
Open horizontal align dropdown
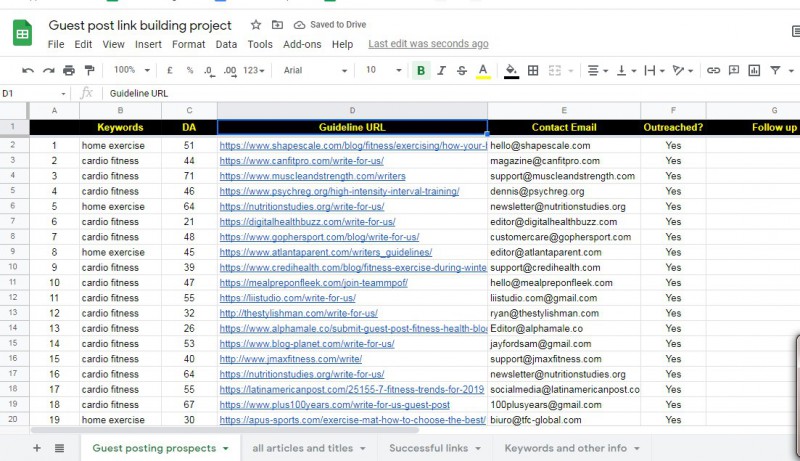coord(597,70)
